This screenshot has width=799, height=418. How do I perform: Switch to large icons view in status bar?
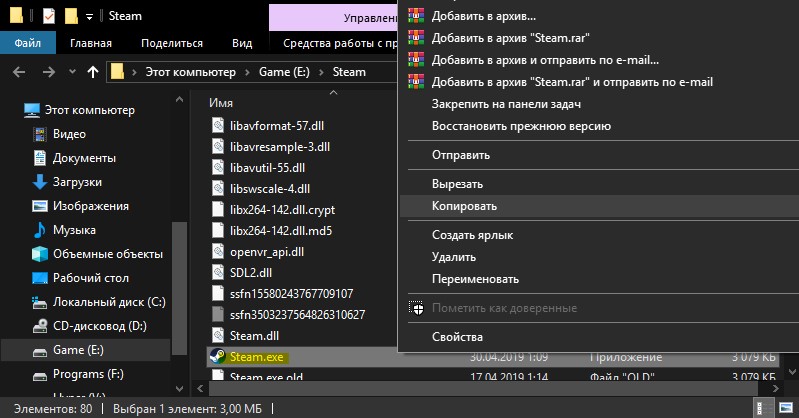click(786, 408)
